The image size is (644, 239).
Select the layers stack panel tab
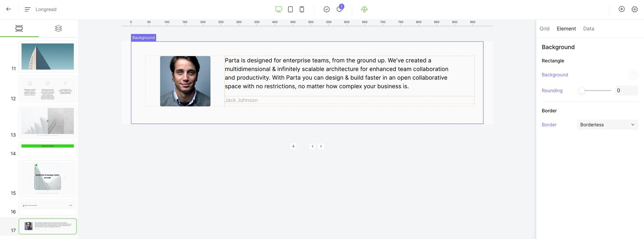pyautogui.click(x=58, y=29)
